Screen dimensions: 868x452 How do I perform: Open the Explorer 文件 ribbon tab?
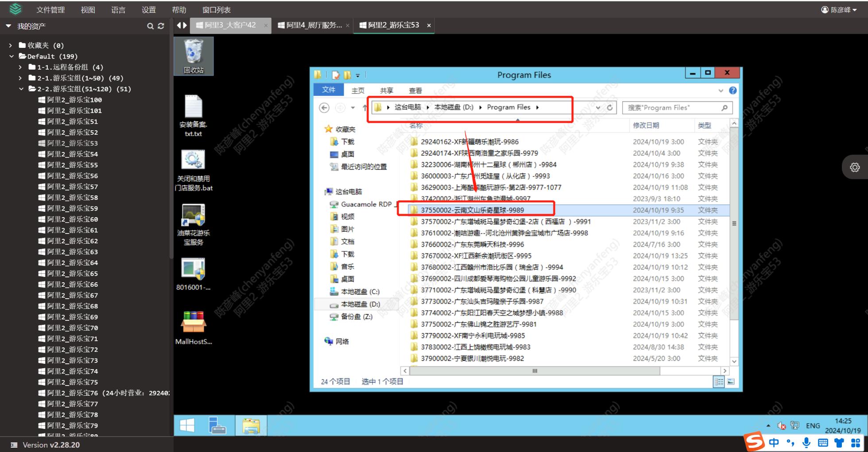pos(329,90)
